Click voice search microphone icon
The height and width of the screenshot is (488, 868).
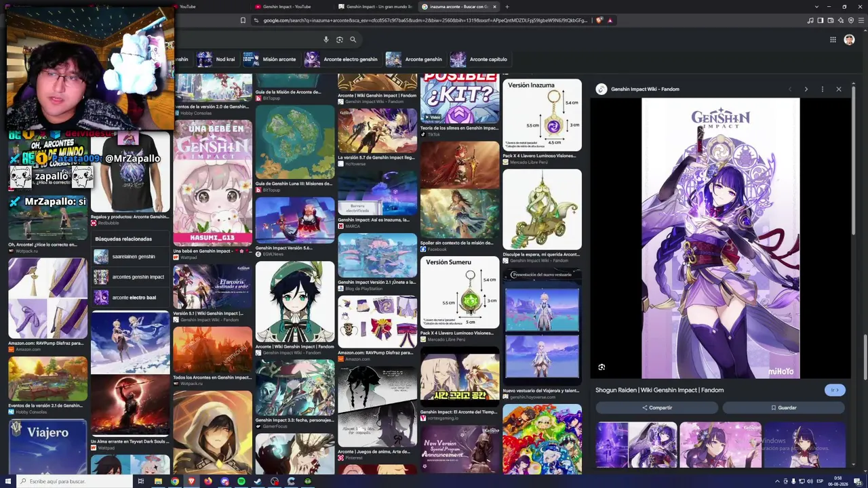pos(326,40)
